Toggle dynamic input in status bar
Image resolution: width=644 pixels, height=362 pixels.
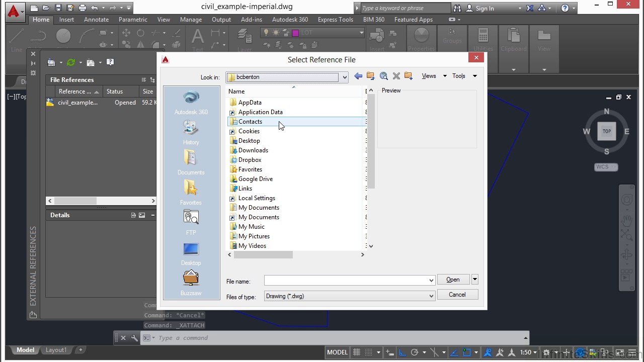point(390,352)
